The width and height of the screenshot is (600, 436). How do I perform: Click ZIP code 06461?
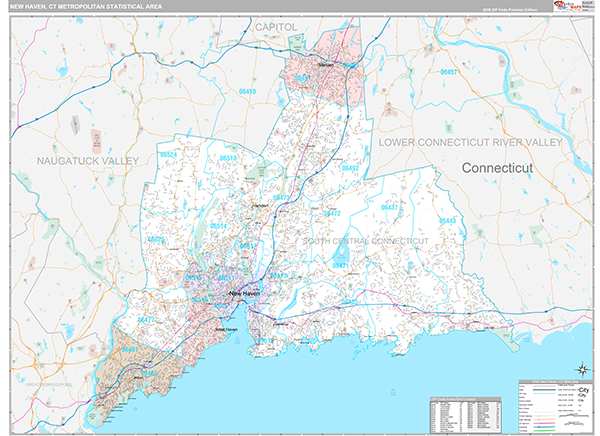pyautogui.click(x=130, y=349)
